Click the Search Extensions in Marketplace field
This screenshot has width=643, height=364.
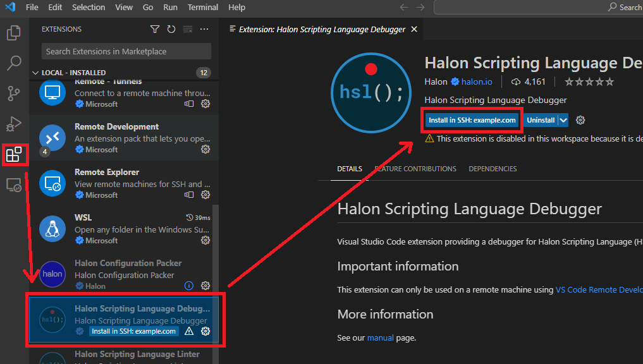point(126,51)
